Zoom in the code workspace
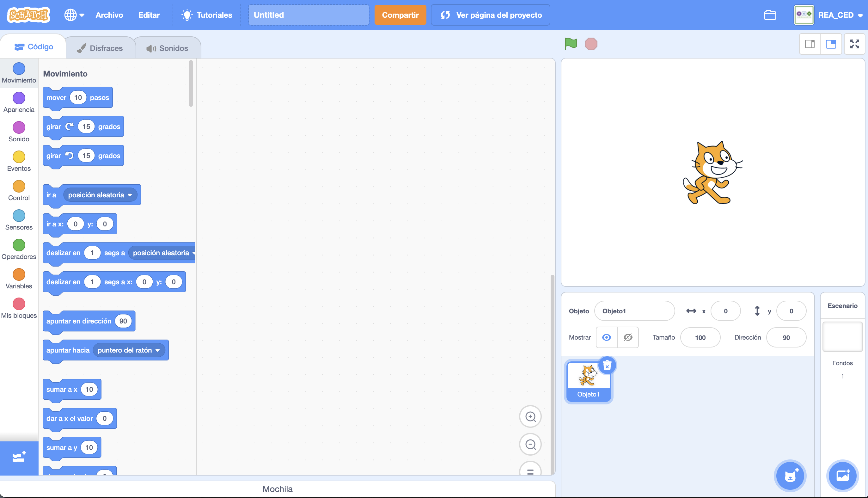This screenshot has width=868, height=498. pyautogui.click(x=530, y=417)
